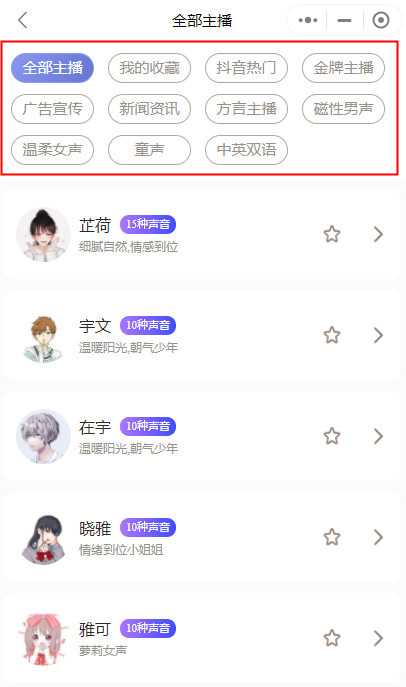Tap the mini-program circle target icon

coord(381,20)
